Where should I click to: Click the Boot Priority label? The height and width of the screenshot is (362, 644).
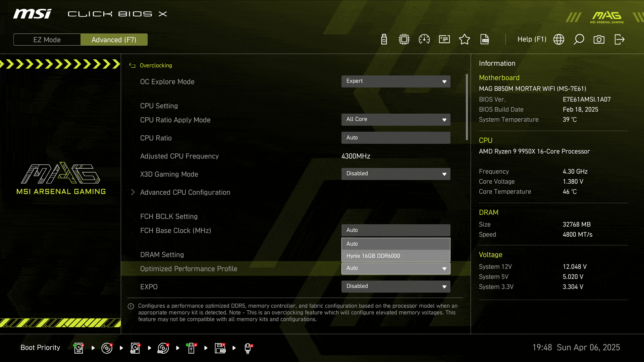tap(40, 348)
